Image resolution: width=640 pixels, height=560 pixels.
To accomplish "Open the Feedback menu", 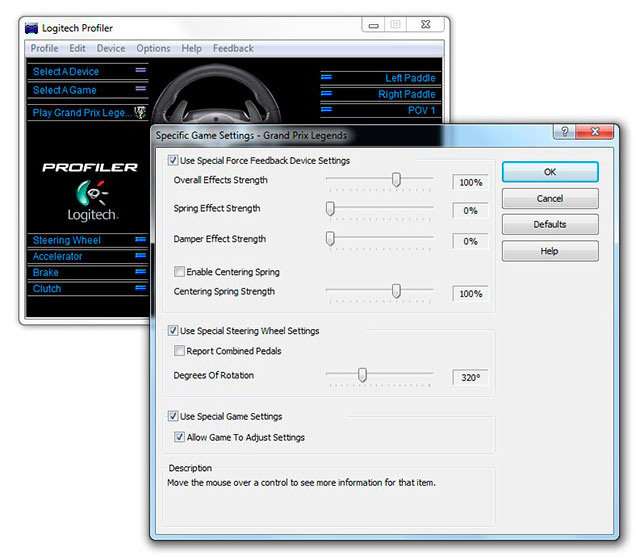I will point(233,48).
